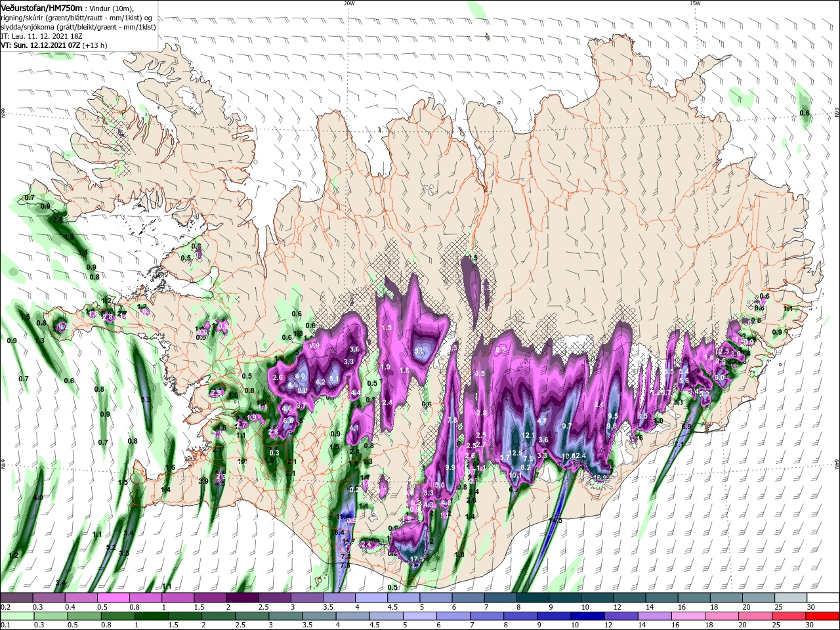The height and width of the screenshot is (630, 840).
Task: Click the 'VT: Sun. 12.12.2021 07Z' valid time
Action: coord(40,45)
